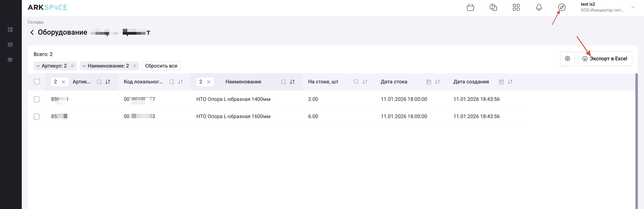This screenshot has width=644, height=209.
Task: Expand the 'Артикул: 2' filter chip
Action: pyautogui.click(x=38, y=66)
